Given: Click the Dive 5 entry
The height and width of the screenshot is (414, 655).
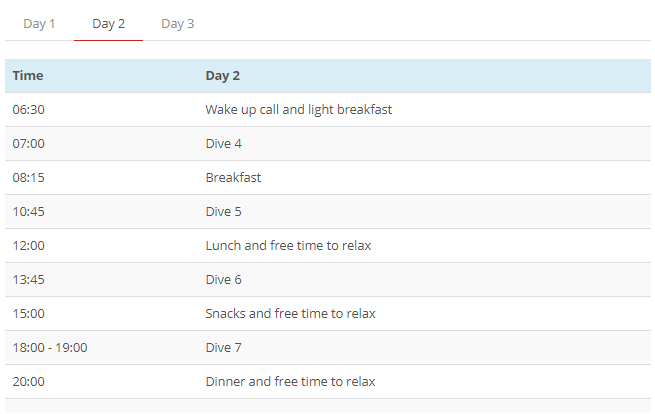Looking at the screenshot, I should click(x=223, y=212).
